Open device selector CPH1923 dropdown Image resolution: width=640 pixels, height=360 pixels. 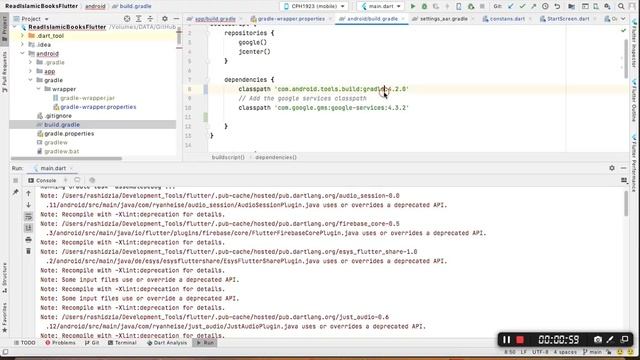click(x=314, y=6)
